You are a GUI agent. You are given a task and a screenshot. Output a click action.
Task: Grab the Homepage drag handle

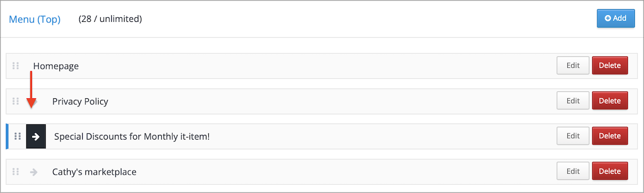[16, 66]
